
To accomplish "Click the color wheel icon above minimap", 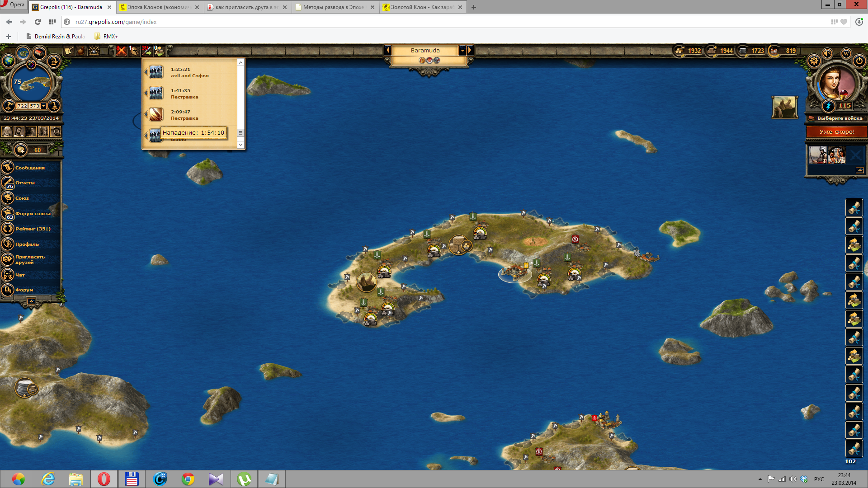I will coord(31,65).
